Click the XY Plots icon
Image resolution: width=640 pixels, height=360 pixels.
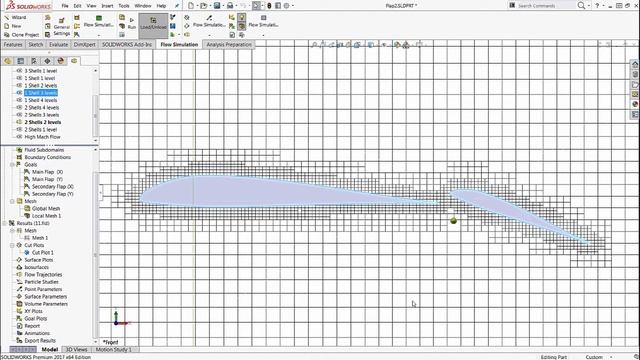19,311
